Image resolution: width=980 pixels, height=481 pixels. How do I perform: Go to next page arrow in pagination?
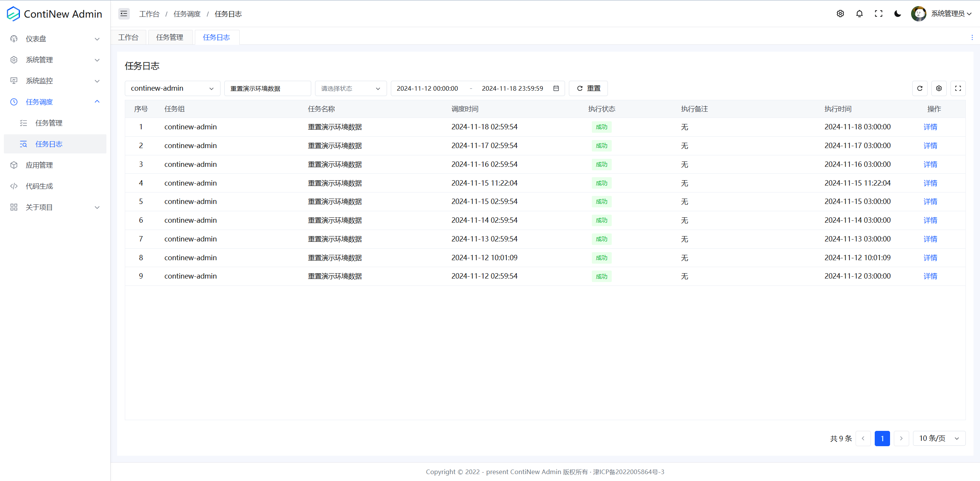click(902, 438)
